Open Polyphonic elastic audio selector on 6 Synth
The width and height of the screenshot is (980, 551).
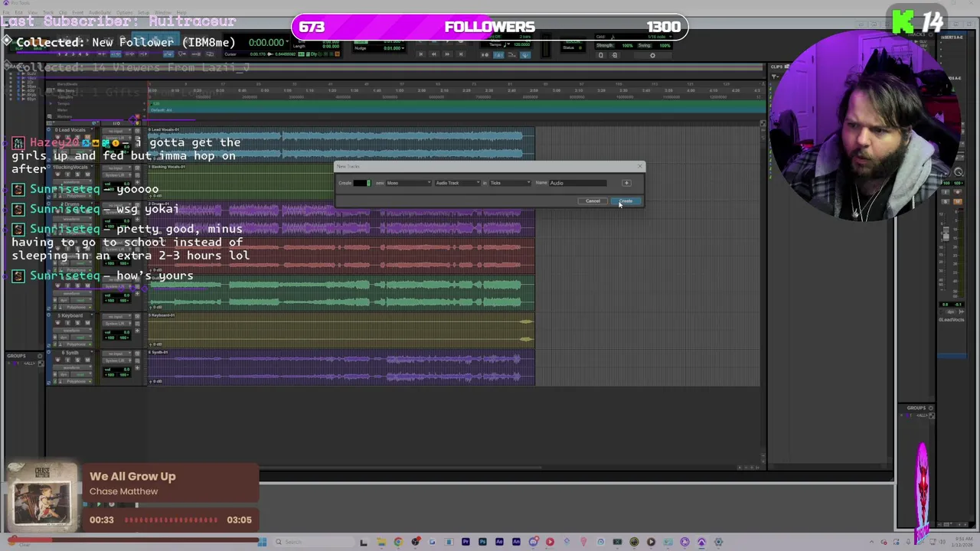pyautogui.click(x=77, y=381)
